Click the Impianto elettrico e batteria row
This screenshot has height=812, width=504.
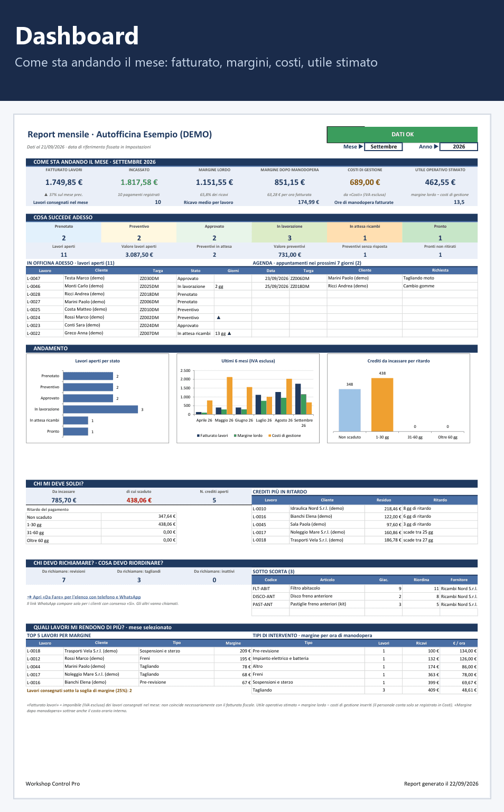point(365,659)
